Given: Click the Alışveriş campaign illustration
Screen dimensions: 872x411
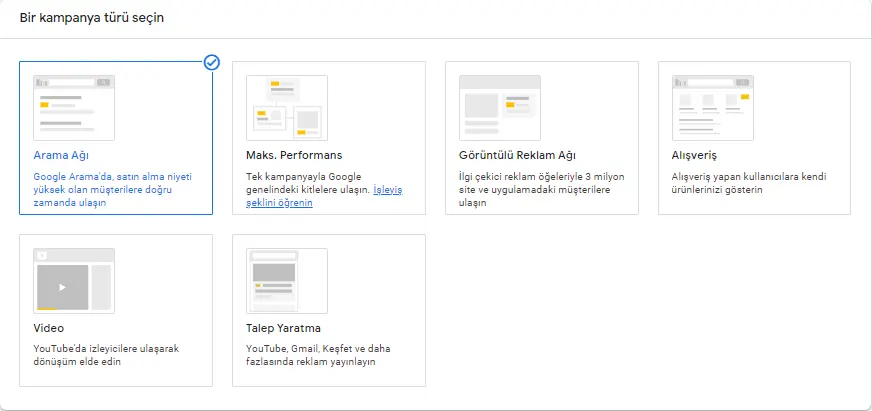Looking at the screenshot, I should coord(713,108).
